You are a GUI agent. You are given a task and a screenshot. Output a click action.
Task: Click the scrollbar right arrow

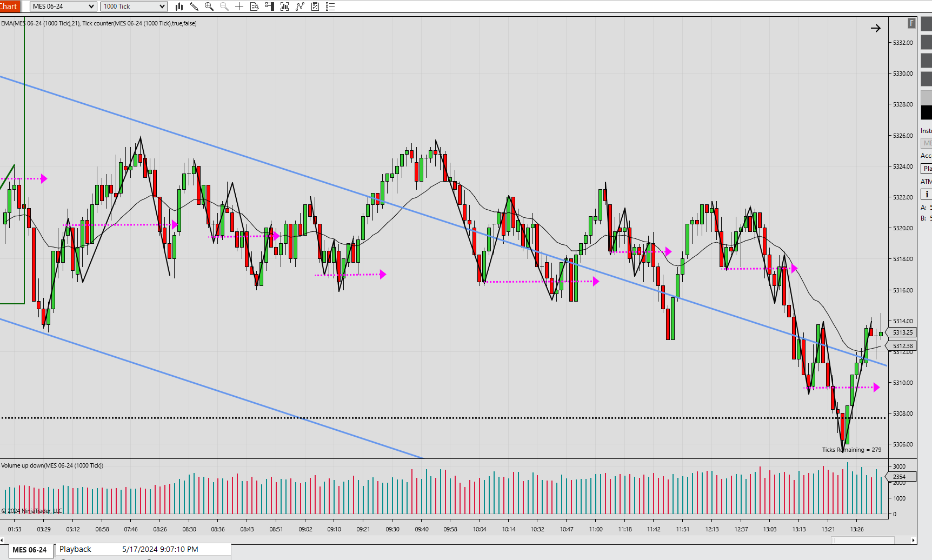(914, 540)
